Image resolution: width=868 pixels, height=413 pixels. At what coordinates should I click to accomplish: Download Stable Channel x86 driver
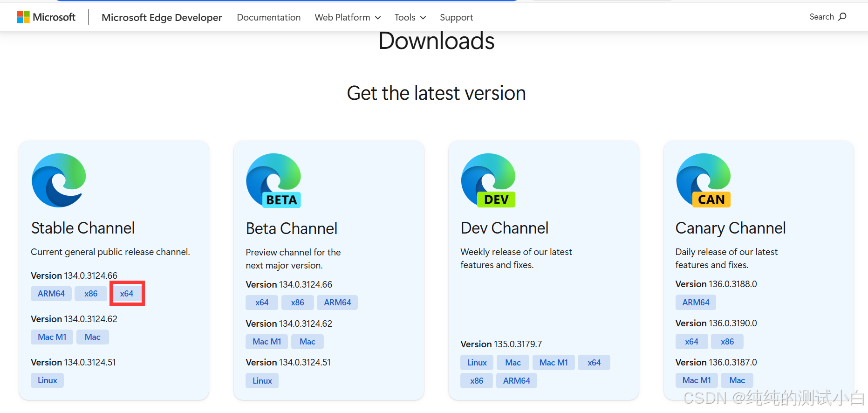[91, 294]
